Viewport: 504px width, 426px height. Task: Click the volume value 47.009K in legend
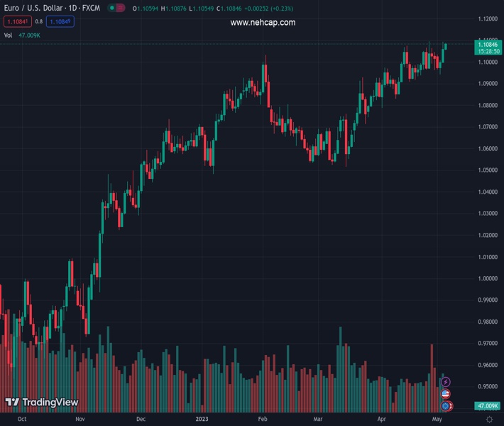pos(30,35)
